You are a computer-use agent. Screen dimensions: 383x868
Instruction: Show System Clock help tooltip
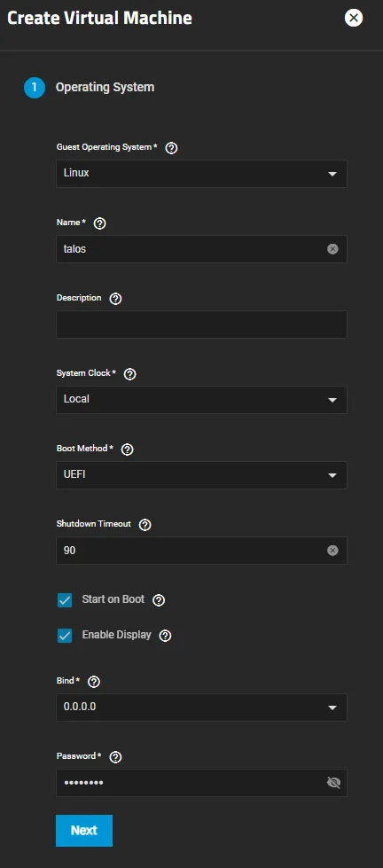(x=129, y=373)
